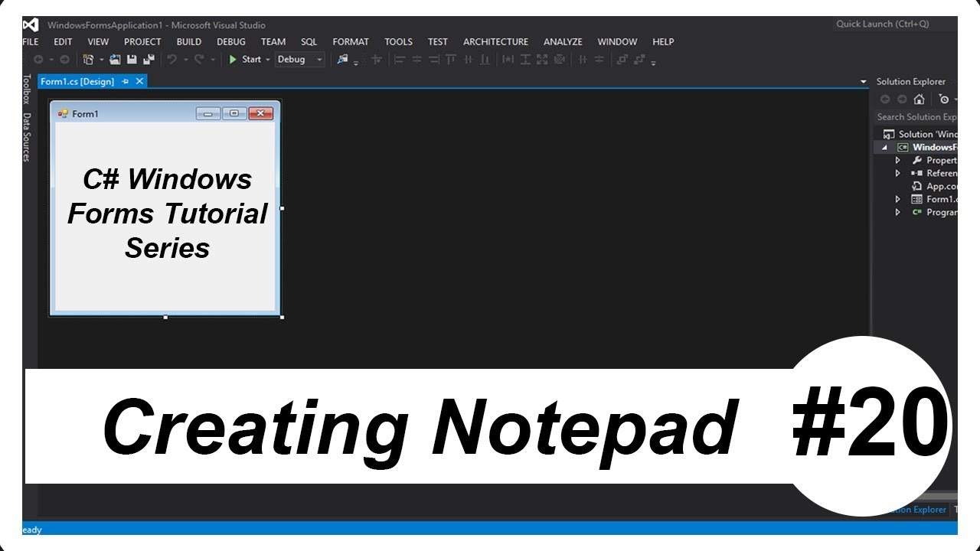Click the Solution Explorer Home icon
The image size is (980, 551).
point(920,99)
